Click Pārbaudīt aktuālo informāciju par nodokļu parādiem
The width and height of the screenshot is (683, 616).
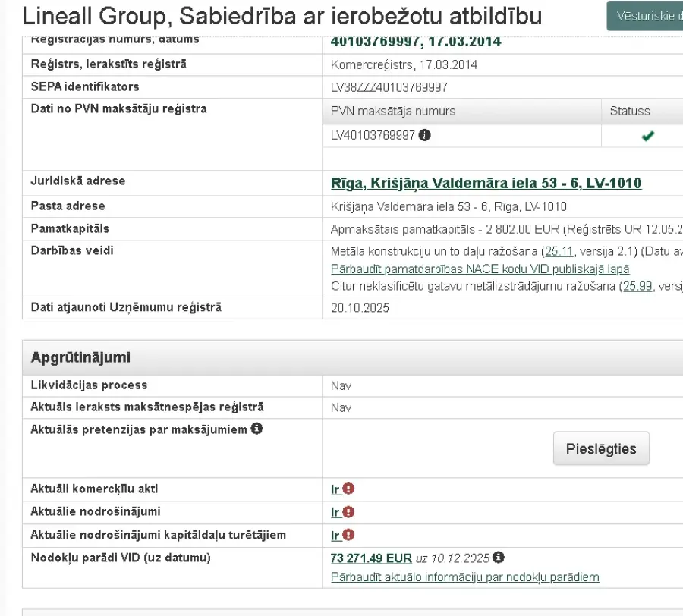464,577
